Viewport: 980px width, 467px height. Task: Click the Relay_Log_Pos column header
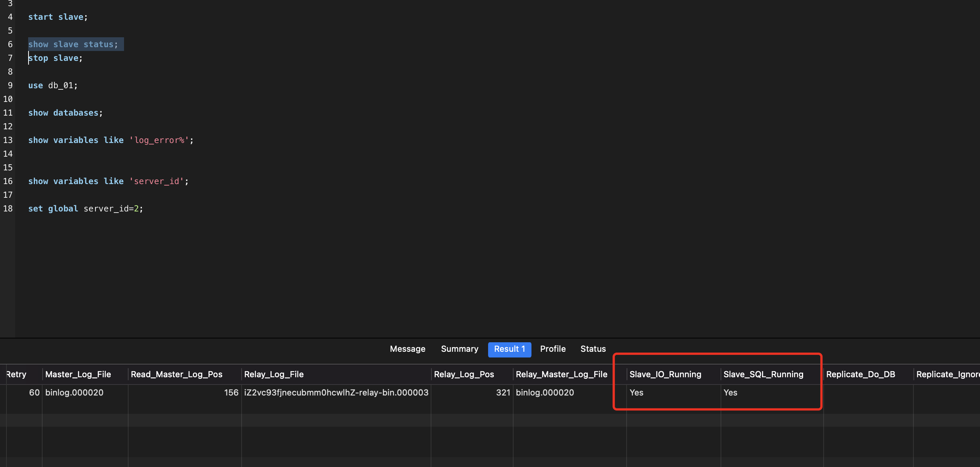click(x=464, y=374)
